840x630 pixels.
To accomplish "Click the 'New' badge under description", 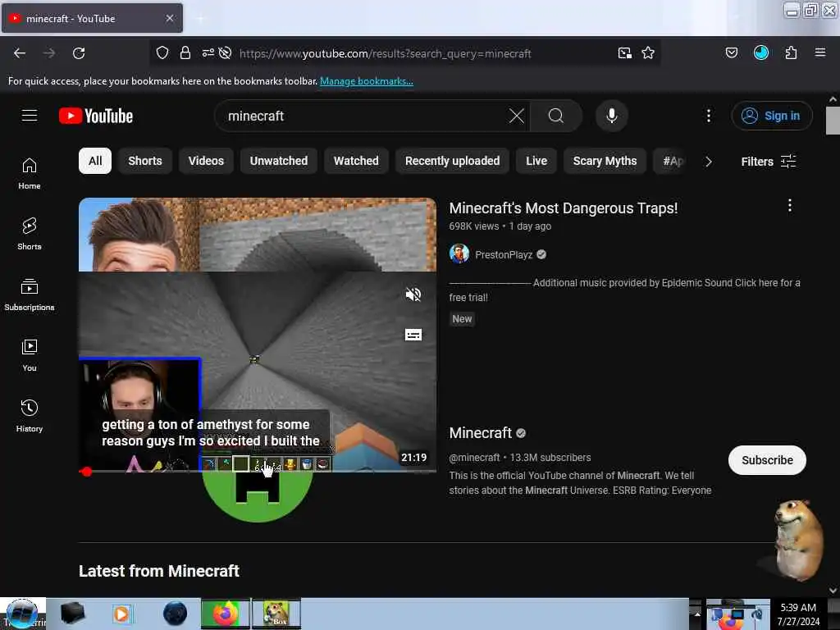I will pos(462,319).
